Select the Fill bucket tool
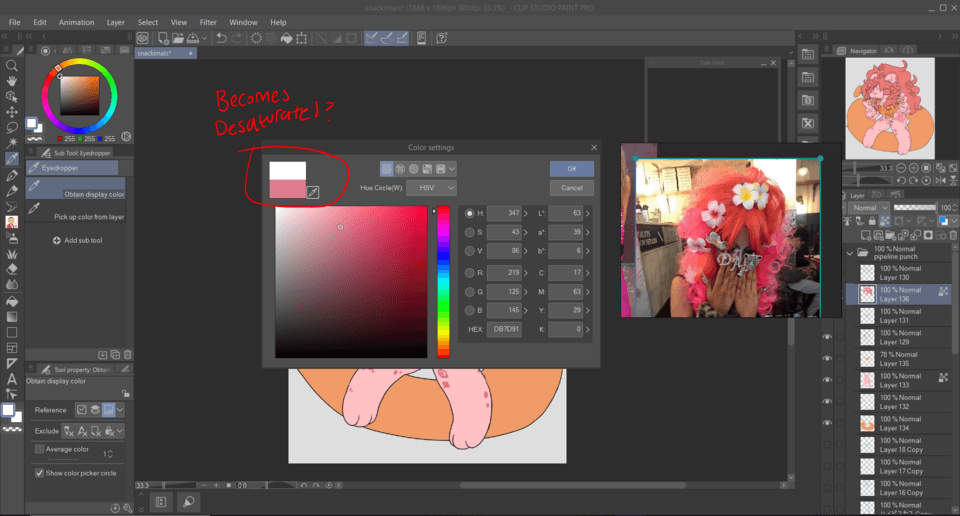Viewport: 960px width, 516px height. 12,301
